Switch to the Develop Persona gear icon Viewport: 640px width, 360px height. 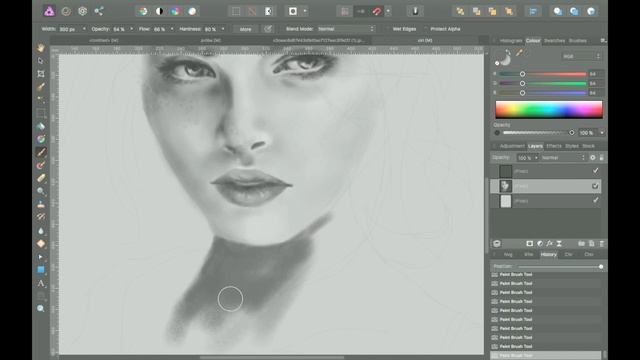82,11
